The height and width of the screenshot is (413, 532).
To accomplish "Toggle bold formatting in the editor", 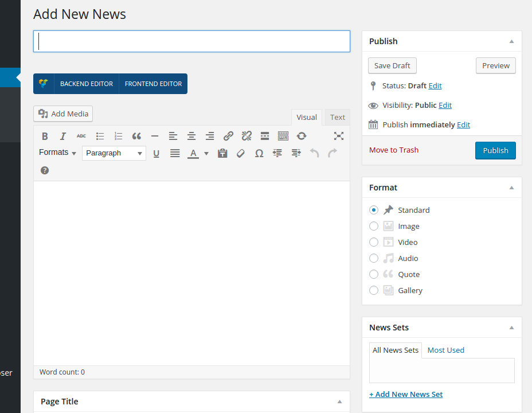I will (45, 136).
